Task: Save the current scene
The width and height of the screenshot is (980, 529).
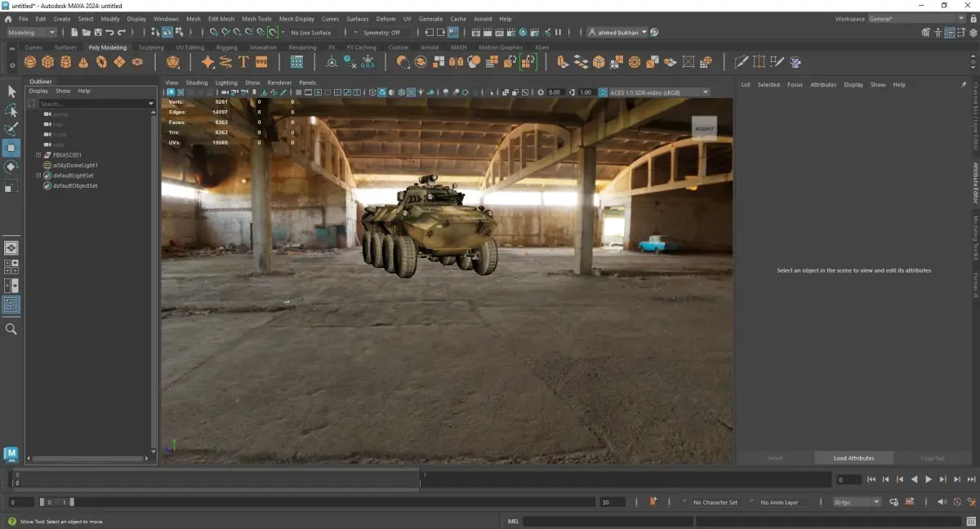Action: 98,33
